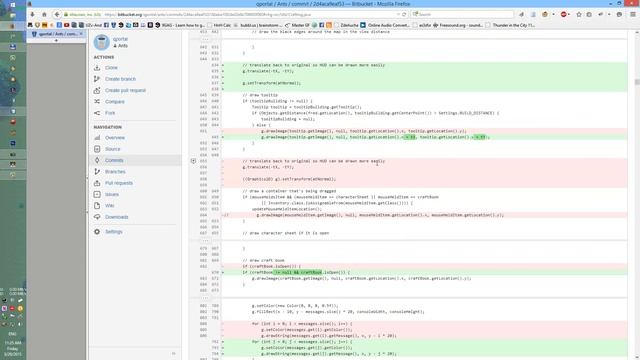The width and height of the screenshot is (640, 360).
Task: Click the Firefox search box
Action: click(x=463, y=14)
